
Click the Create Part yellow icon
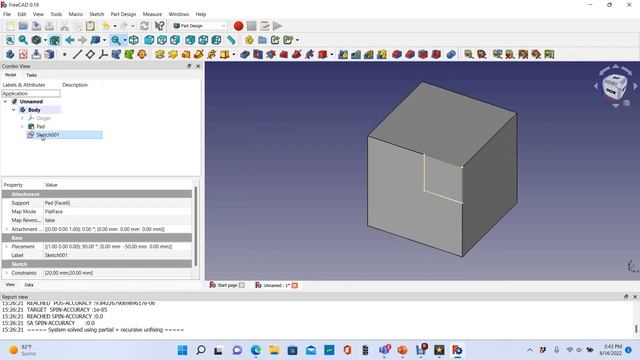[249, 40]
